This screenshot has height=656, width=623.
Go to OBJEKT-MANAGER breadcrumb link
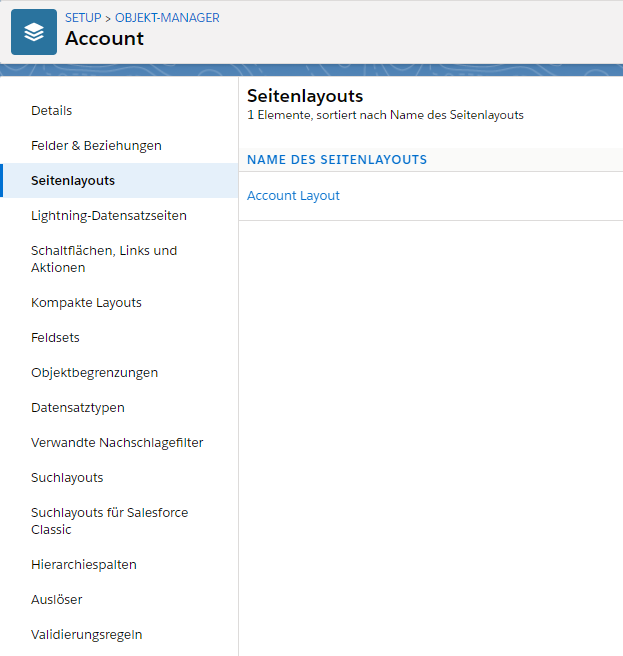(167, 18)
